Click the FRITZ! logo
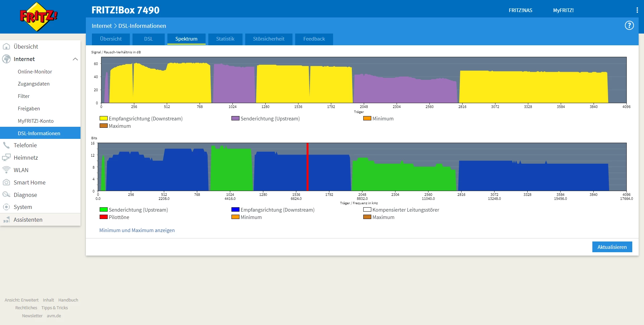 pos(39,17)
